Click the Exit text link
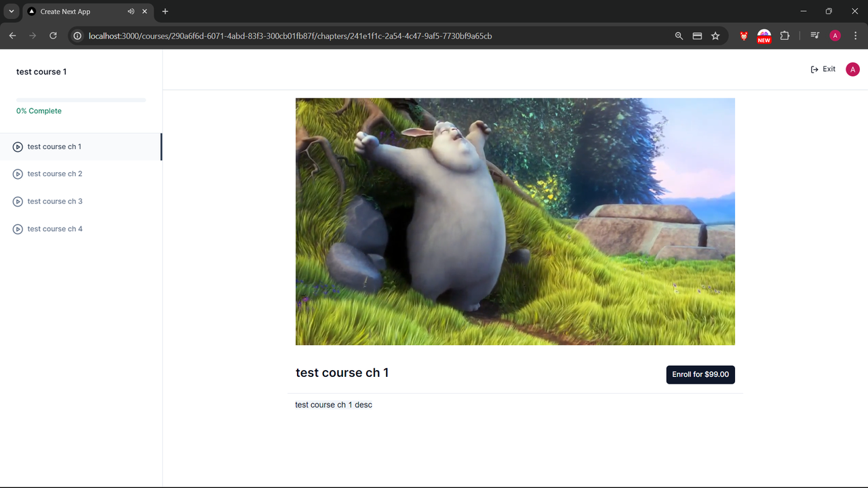The image size is (868, 488). point(829,69)
